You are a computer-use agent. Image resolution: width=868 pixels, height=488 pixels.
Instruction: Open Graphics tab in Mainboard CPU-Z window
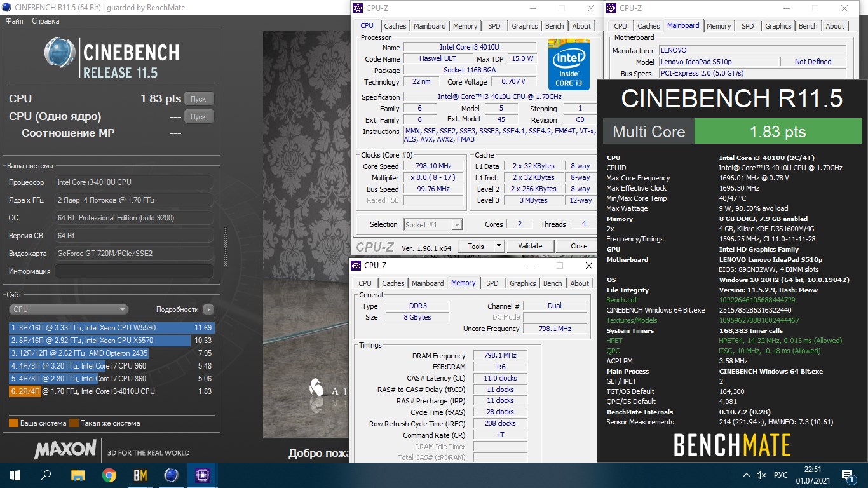click(x=778, y=26)
